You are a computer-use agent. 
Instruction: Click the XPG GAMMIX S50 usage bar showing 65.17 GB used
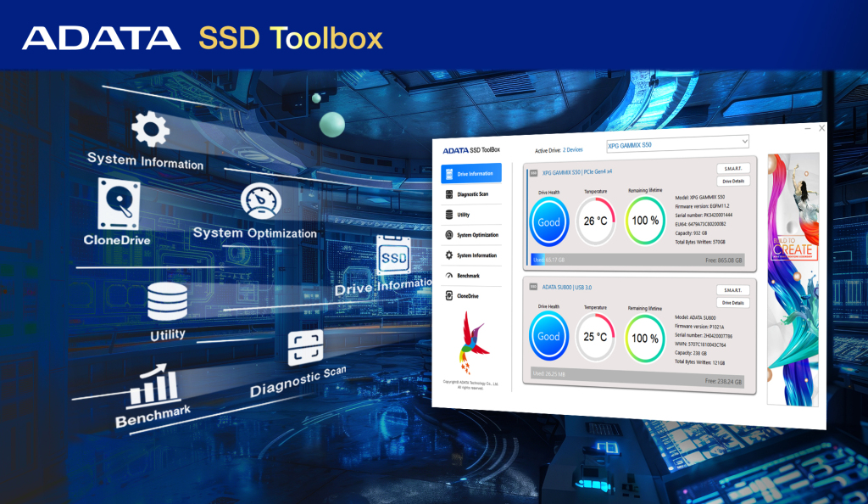(x=637, y=260)
